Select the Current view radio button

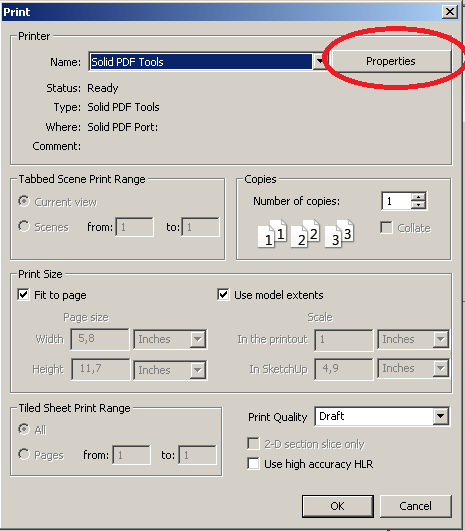click(24, 201)
